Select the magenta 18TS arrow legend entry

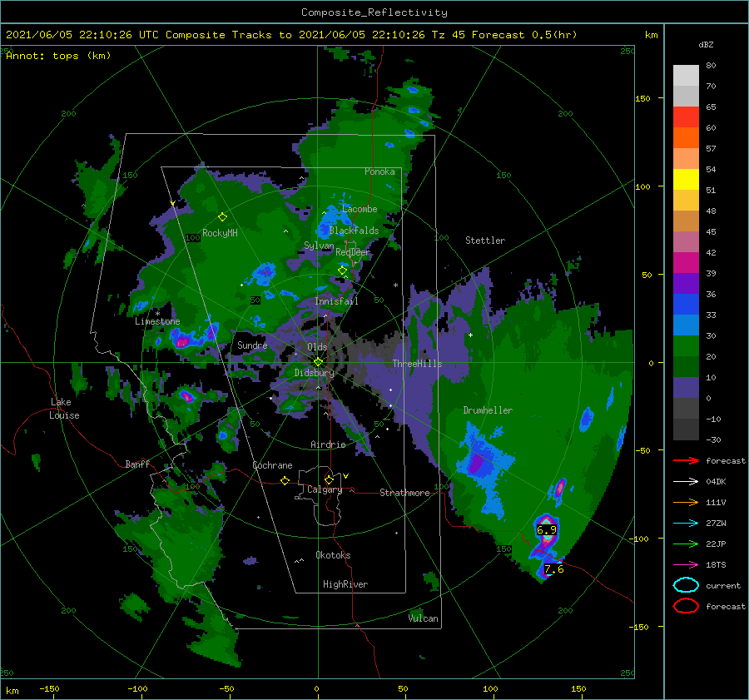(686, 565)
